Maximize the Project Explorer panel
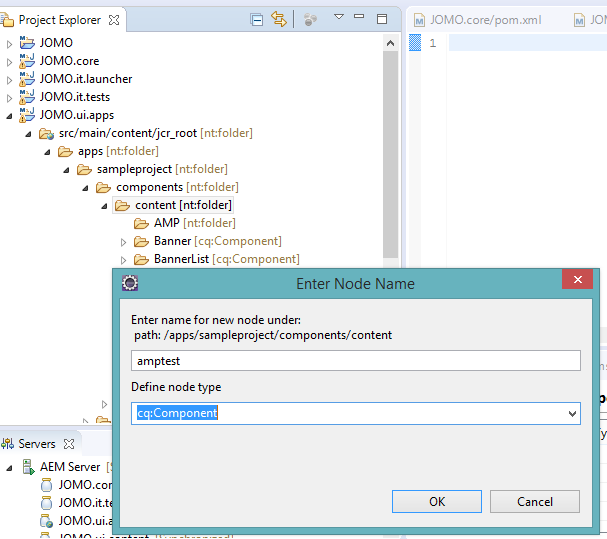The height and width of the screenshot is (539, 607). [x=382, y=19]
